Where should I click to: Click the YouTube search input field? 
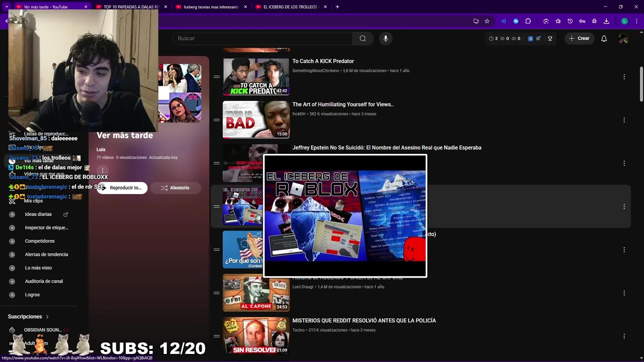(262, 38)
